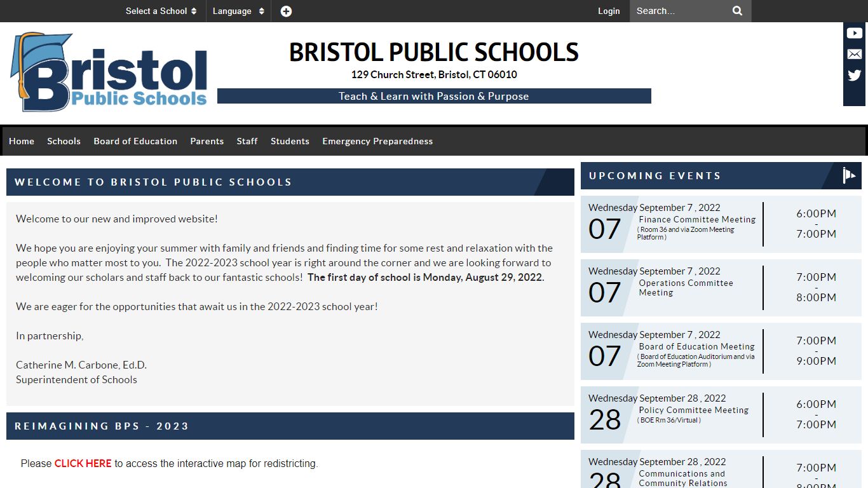Click the Room 36 and via Zoom location text
This screenshot has height=488, width=868.
(686, 233)
